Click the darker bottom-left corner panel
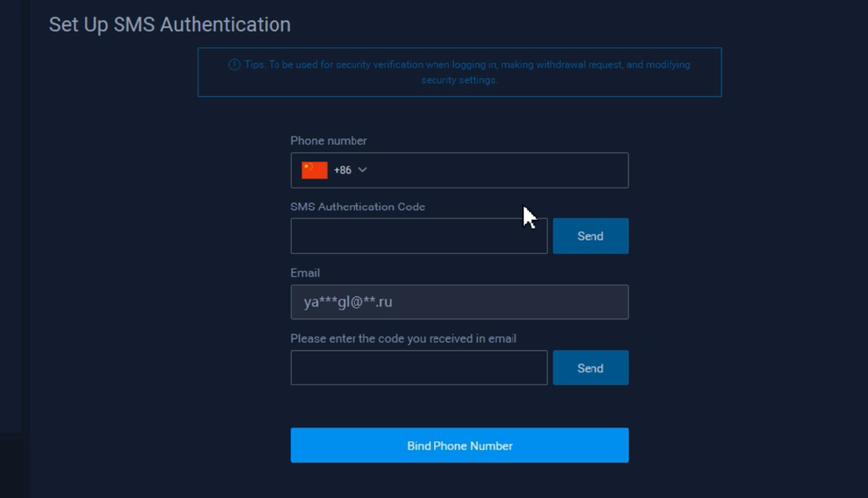The height and width of the screenshot is (498, 868). 15,465
